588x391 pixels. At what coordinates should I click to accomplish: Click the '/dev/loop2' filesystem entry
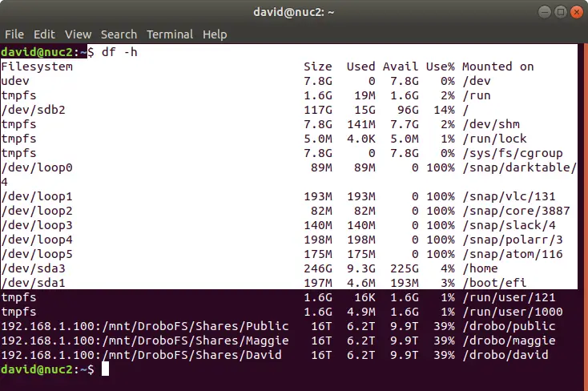[x=37, y=211]
